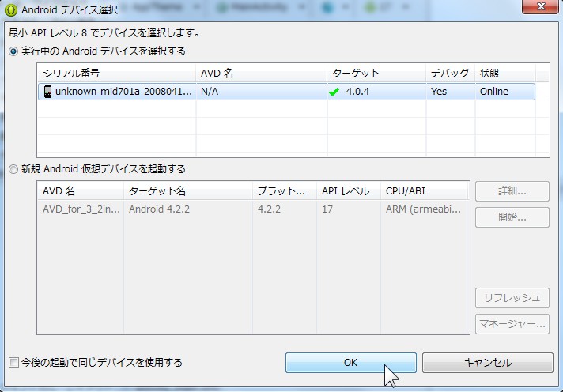
Task: Select the running Android device radio option
Action: point(13,51)
